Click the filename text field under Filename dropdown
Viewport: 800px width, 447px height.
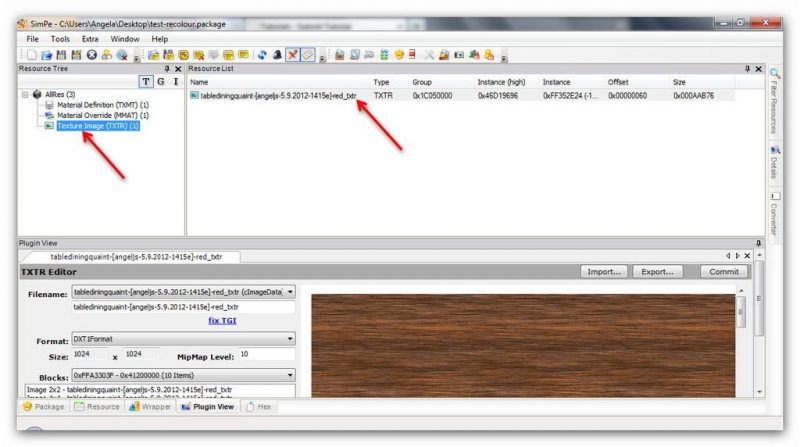click(x=183, y=307)
